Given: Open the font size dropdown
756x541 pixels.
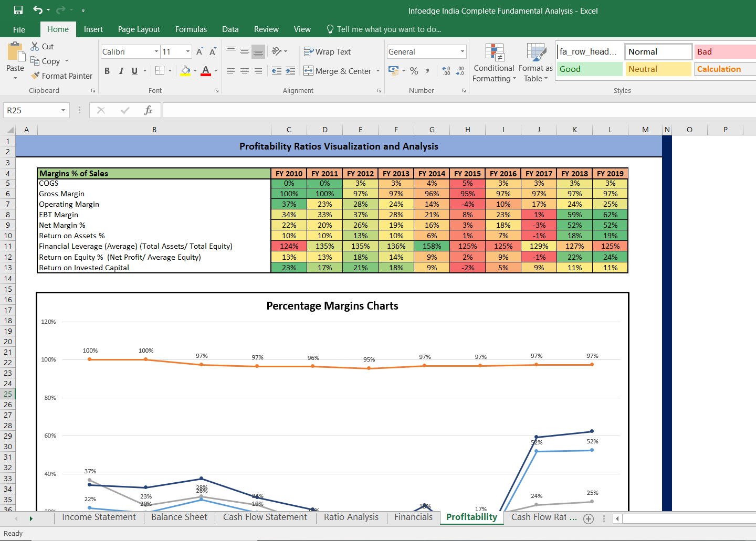Looking at the screenshot, I should (x=188, y=51).
